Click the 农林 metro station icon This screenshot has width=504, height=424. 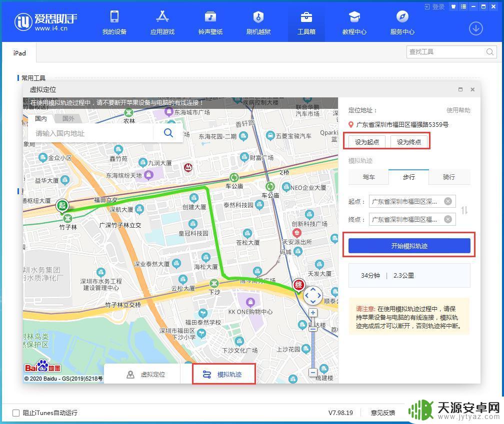click(x=129, y=113)
